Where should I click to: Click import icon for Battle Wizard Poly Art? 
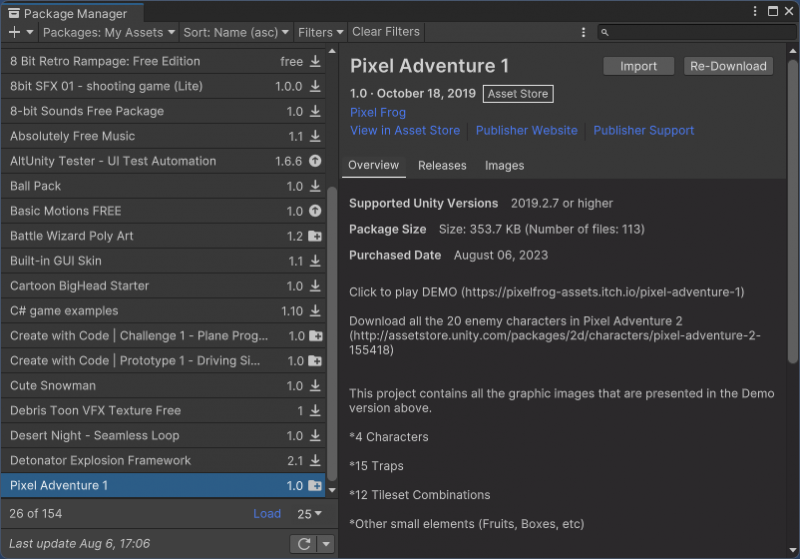pos(315,236)
